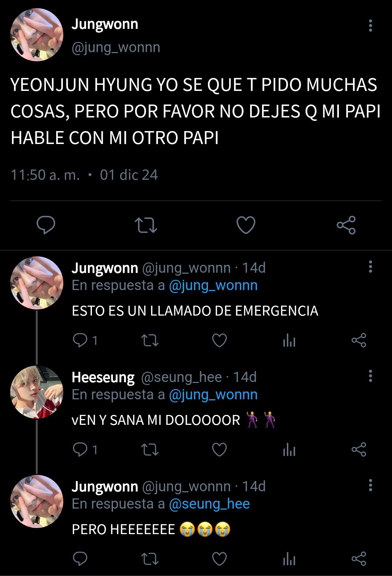392x576 pixels.
Task: View analytics of the LLAMADO DE EMERGENCIA reply
Action: click(289, 340)
